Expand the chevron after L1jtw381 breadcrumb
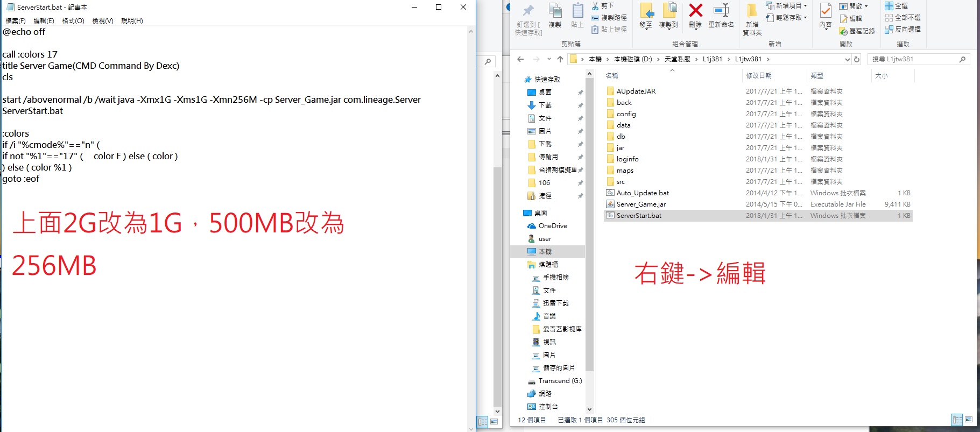The width and height of the screenshot is (980, 432). click(768, 59)
